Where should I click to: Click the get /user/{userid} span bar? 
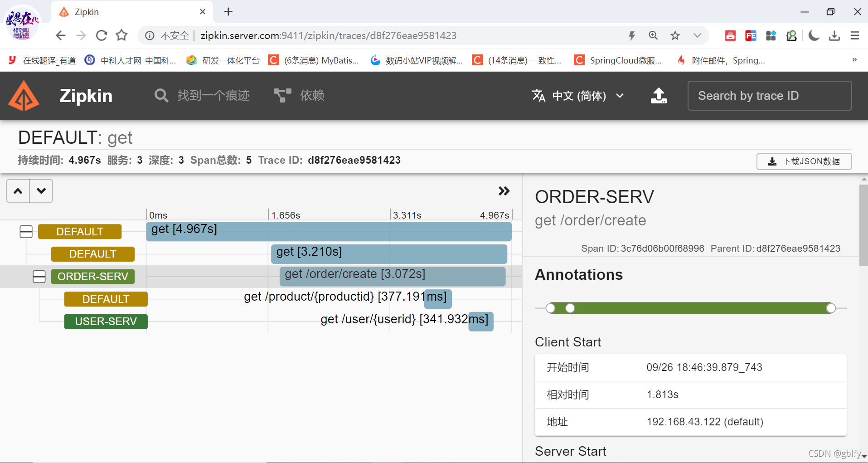(481, 322)
